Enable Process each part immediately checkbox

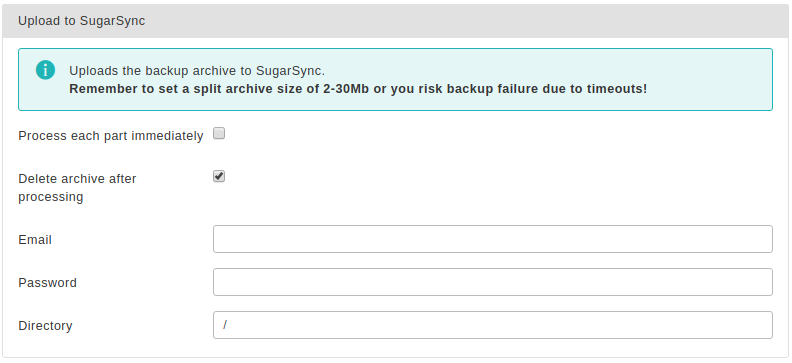pyautogui.click(x=219, y=134)
